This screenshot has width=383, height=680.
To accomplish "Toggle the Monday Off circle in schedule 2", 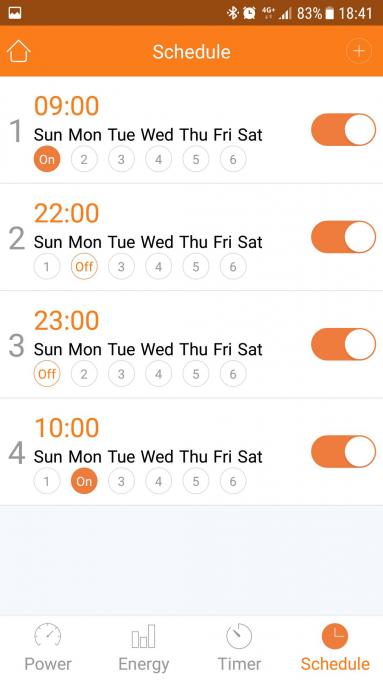I will pos(84,266).
